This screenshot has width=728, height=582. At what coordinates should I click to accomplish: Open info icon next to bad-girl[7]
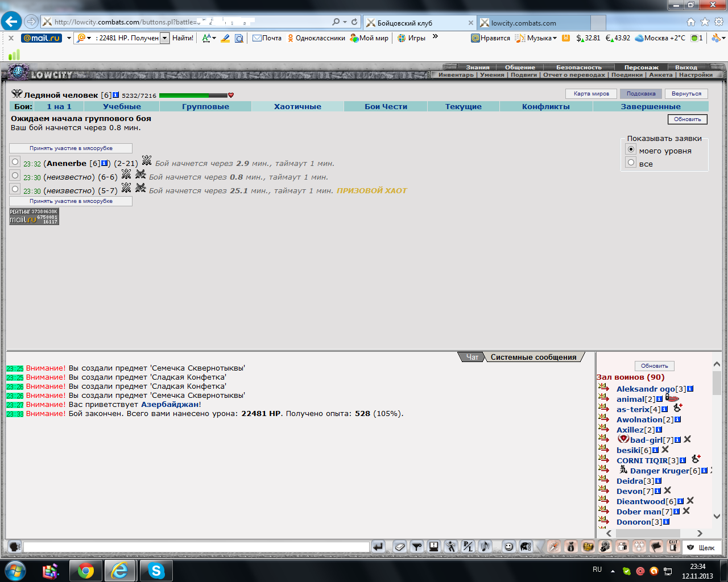[x=677, y=440]
